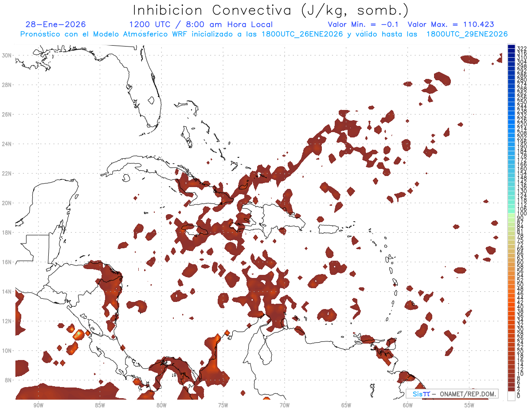Viewport: 532px width, 411px height.
Task: Click the '20N' latitude label
Action: (7, 203)
